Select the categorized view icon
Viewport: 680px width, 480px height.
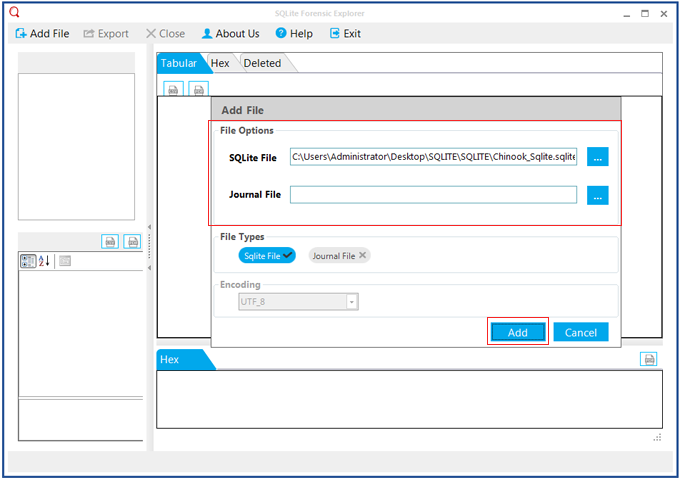[28, 261]
